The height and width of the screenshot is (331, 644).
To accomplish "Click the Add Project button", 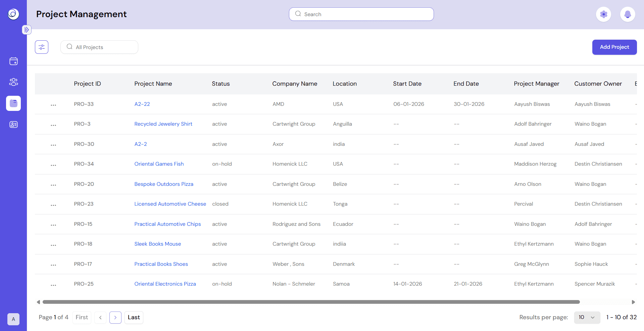I will (614, 47).
